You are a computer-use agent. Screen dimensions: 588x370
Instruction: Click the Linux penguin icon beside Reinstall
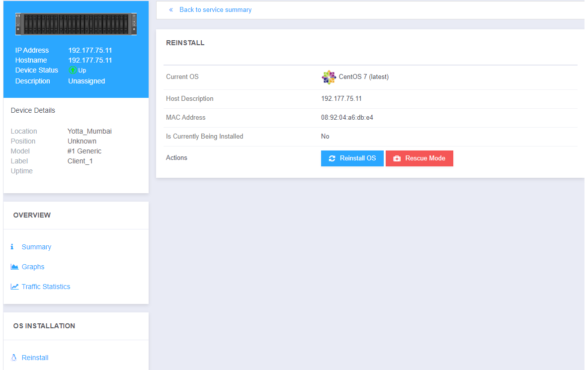pos(14,358)
